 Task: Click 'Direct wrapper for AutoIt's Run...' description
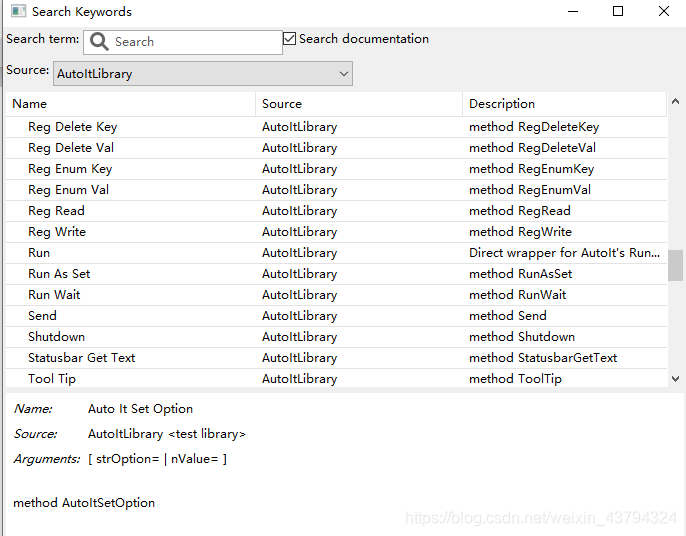point(564,253)
